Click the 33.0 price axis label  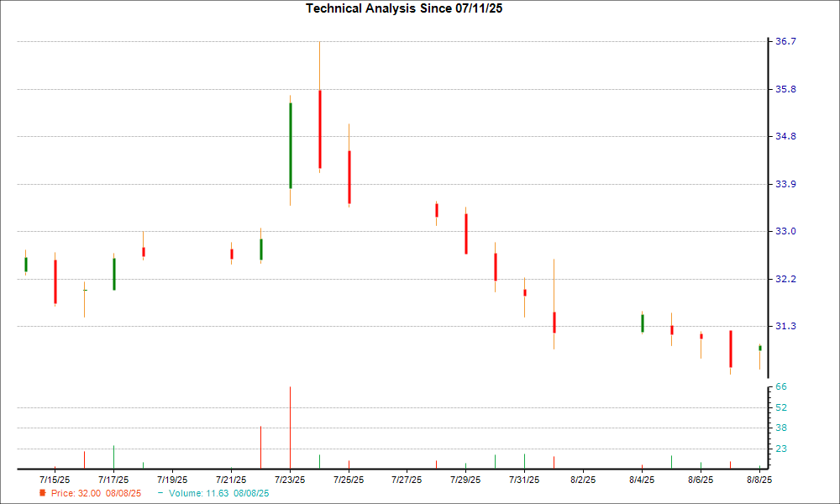pyautogui.click(x=786, y=231)
